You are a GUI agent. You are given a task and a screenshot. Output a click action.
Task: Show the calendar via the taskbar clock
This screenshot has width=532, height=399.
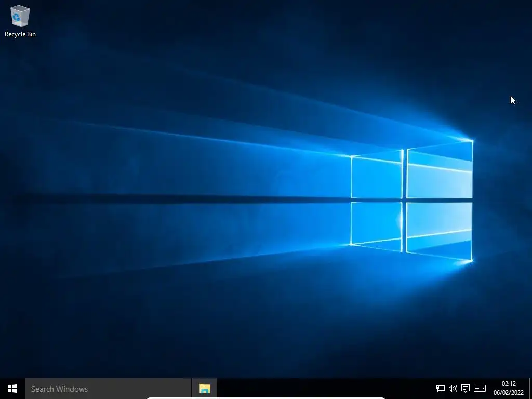508,388
